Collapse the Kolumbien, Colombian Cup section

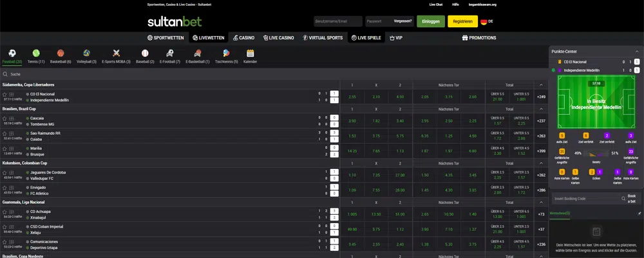[x=541, y=163]
